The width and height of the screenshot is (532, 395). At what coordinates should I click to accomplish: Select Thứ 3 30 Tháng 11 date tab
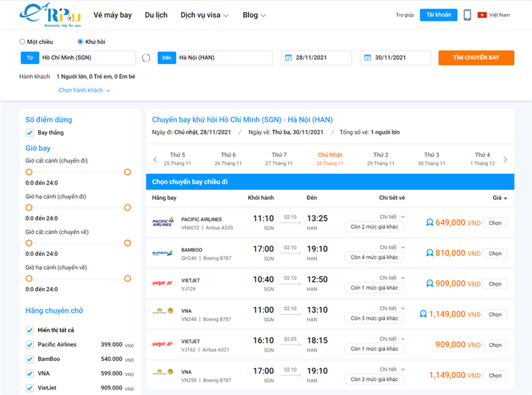(431, 159)
